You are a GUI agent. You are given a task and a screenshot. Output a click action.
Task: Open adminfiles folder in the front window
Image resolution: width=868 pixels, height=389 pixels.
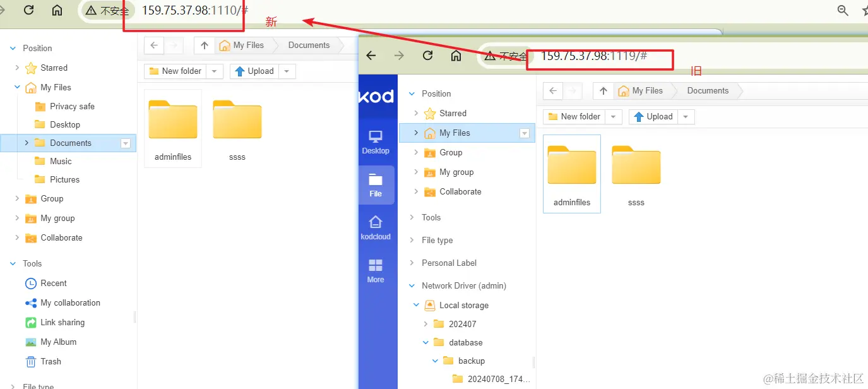[572, 174]
